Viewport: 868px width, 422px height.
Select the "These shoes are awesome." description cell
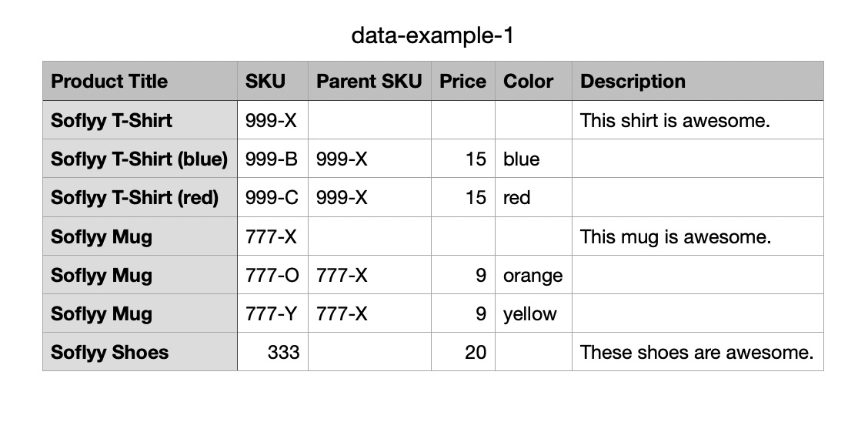pyautogui.click(x=697, y=353)
